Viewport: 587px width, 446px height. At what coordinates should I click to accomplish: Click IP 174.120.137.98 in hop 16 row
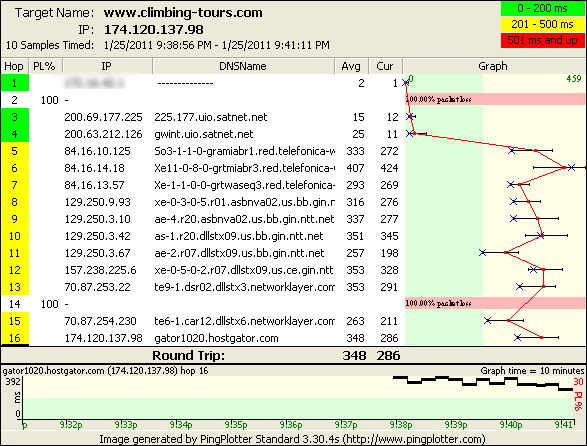coord(103,338)
